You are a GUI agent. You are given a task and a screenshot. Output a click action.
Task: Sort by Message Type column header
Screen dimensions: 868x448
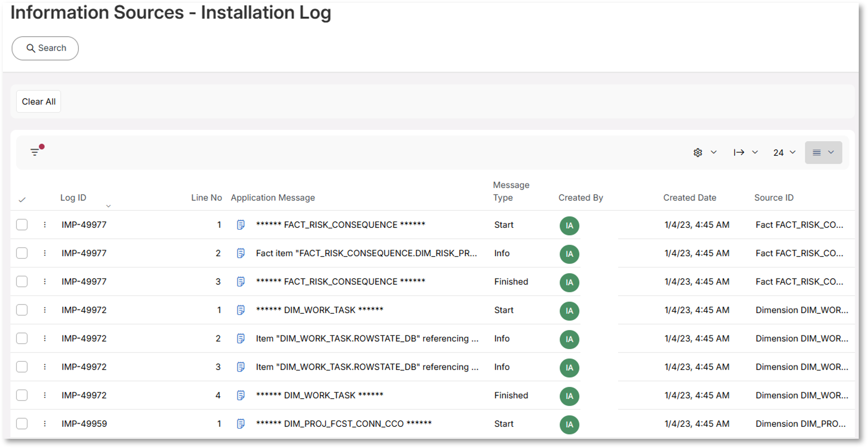(x=511, y=191)
